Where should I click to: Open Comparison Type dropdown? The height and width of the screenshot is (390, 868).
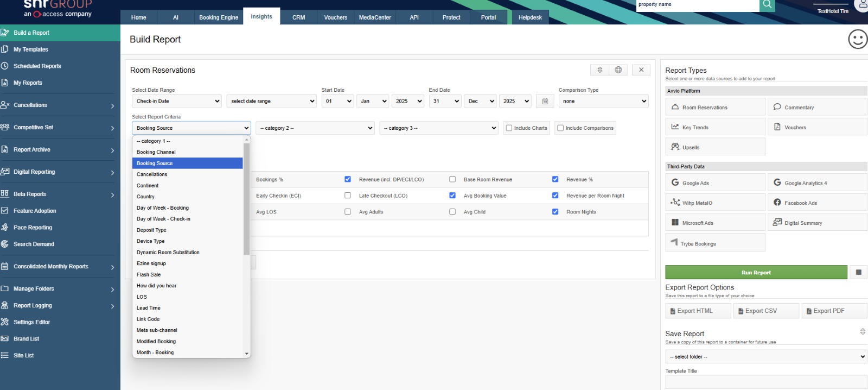(603, 101)
